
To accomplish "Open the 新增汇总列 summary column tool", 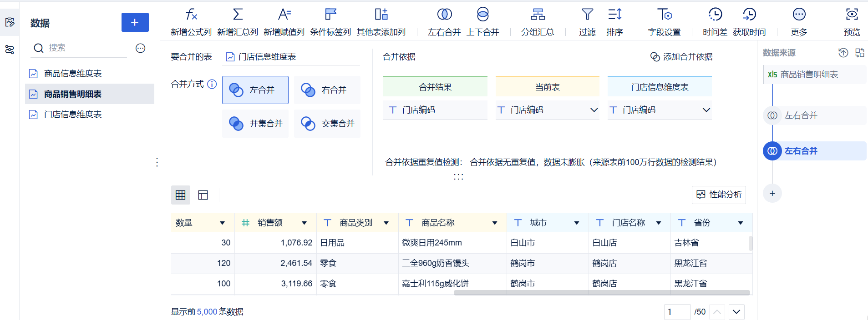I will pos(238,15).
